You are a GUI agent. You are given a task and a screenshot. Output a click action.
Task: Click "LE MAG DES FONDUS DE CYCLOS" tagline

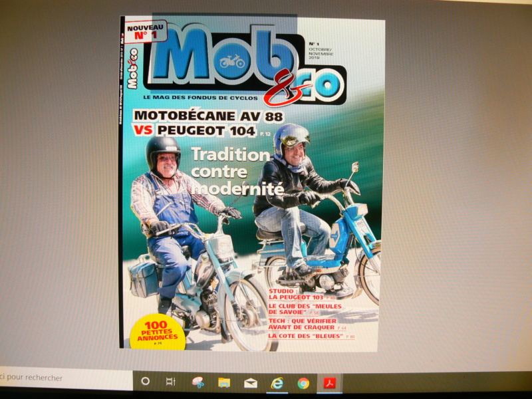pos(201,98)
